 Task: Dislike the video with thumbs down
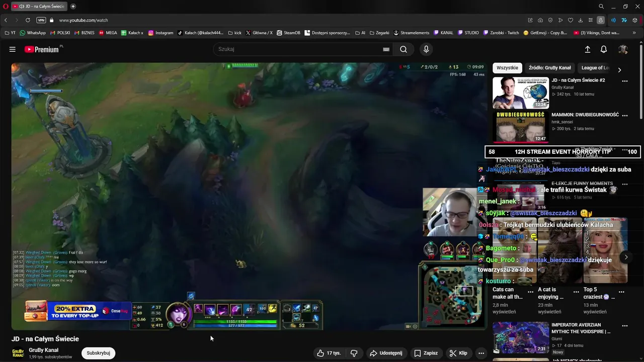pyautogui.click(x=354, y=353)
